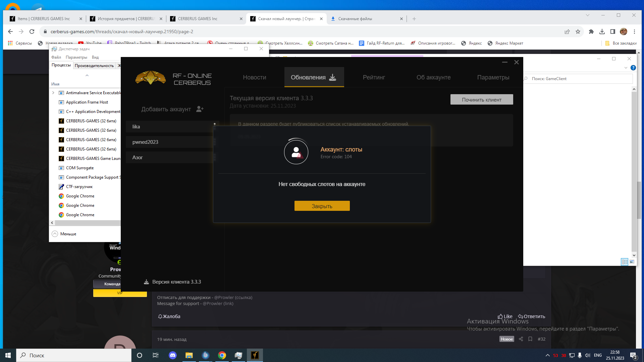Collapse Task Manager details via Меньше
644x362 pixels.
(x=64, y=234)
